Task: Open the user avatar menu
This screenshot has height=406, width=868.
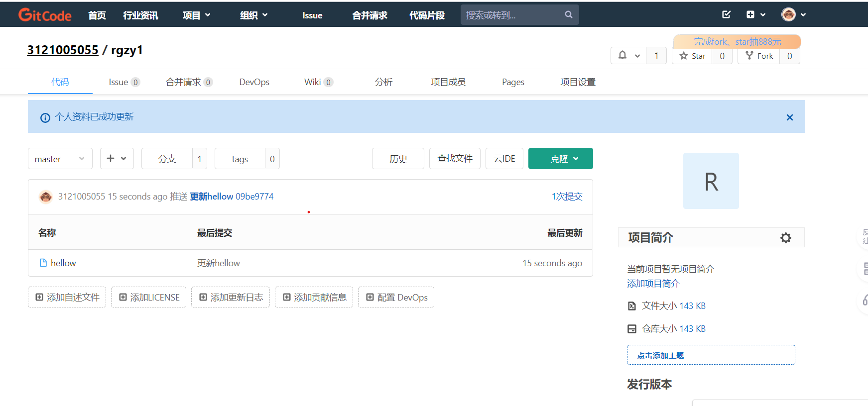Action: click(x=793, y=14)
